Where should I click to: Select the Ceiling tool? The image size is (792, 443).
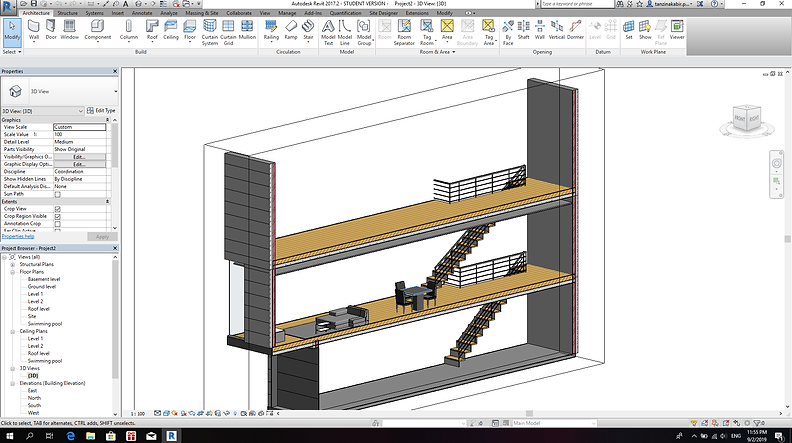(x=171, y=30)
